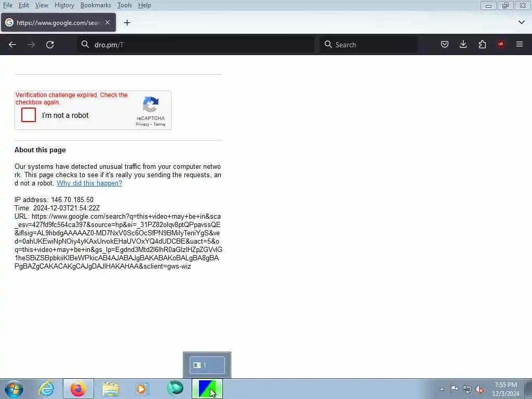Select the google.com search tab
The image size is (532, 399).
point(58,22)
